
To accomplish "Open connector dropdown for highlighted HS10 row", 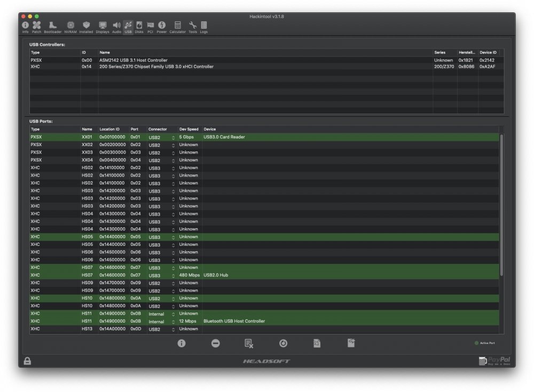I will (162, 299).
